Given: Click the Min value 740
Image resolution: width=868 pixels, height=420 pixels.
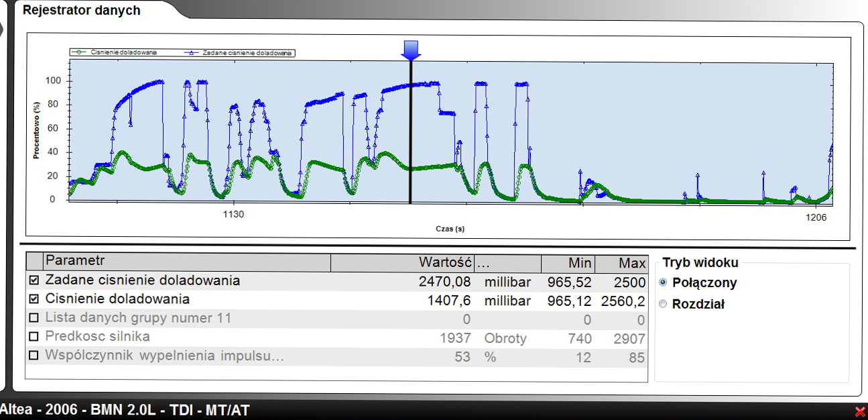Looking at the screenshot, I should tap(580, 339).
